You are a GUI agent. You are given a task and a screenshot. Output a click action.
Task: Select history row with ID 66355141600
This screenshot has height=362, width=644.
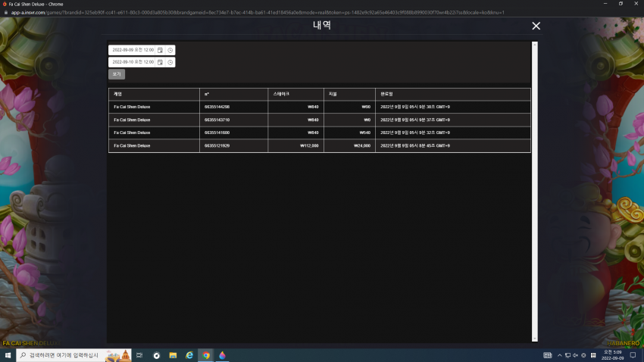(320, 133)
